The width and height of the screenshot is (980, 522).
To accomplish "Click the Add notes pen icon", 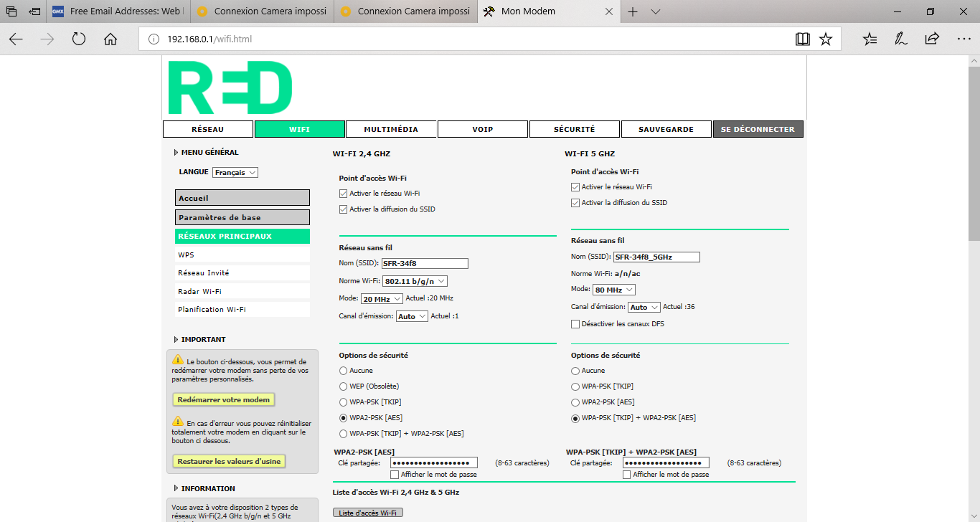I will coord(901,39).
